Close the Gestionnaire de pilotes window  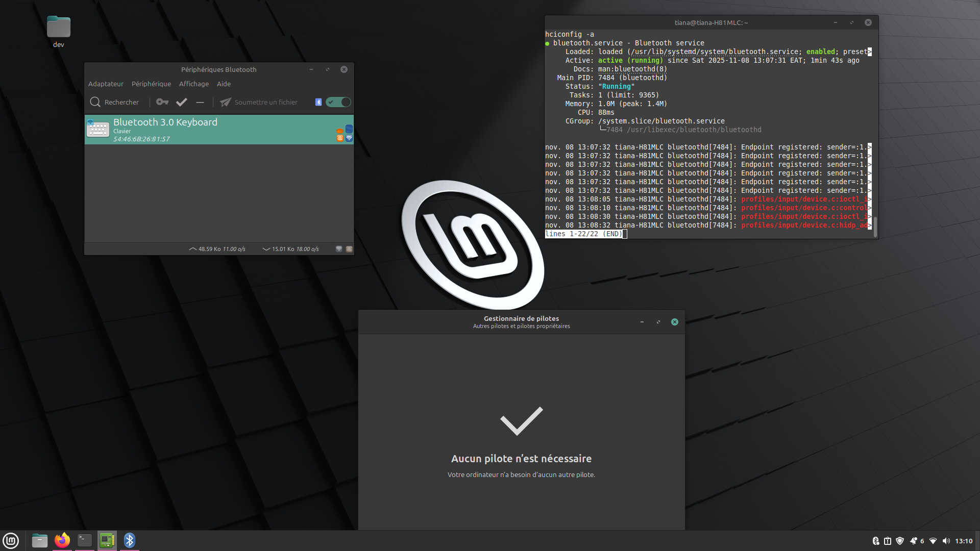(675, 322)
